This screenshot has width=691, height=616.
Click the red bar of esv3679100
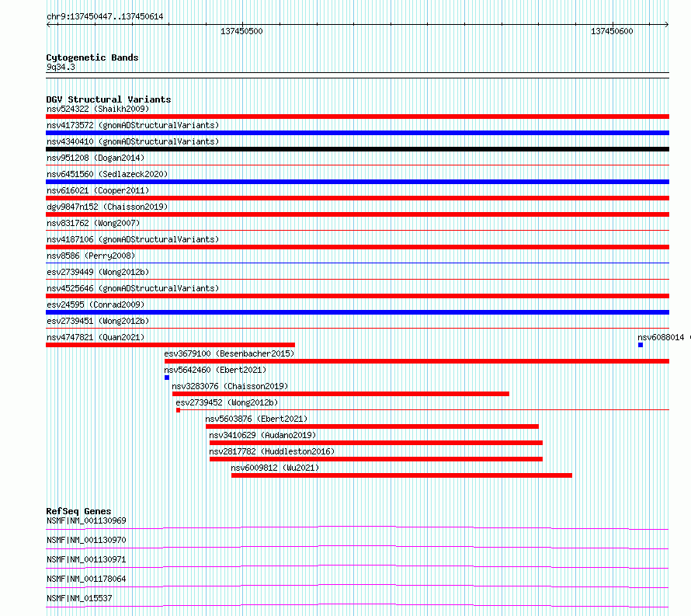pos(417,361)
